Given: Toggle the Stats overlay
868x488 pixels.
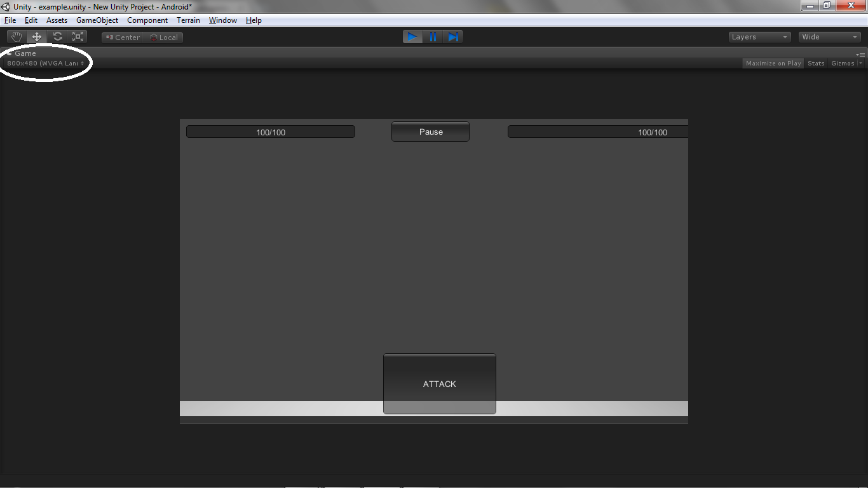Looking at the screenshot, I should tap(816, 63).
